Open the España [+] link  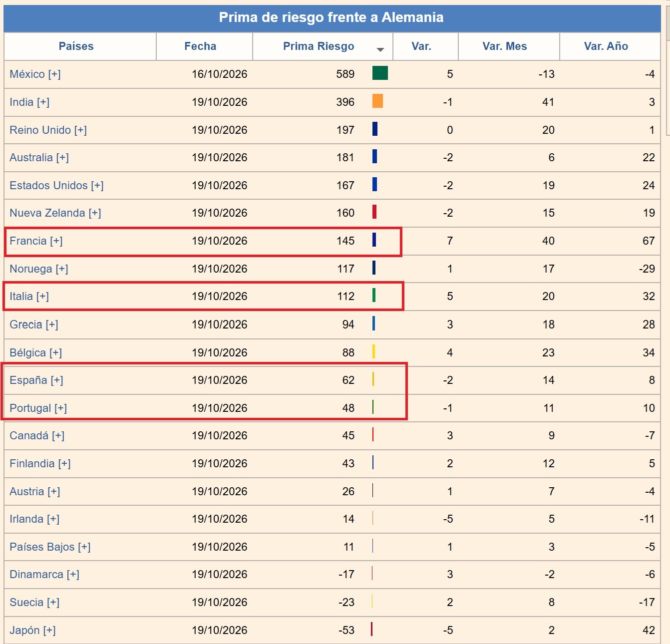tap(36, 380)
